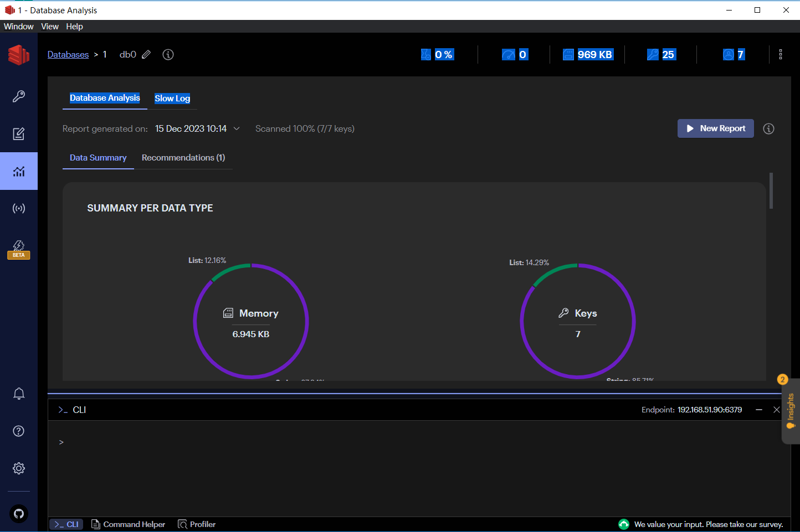Click the New Report button
This screenshot has height=532, width=800.
[x=716, y=128]
